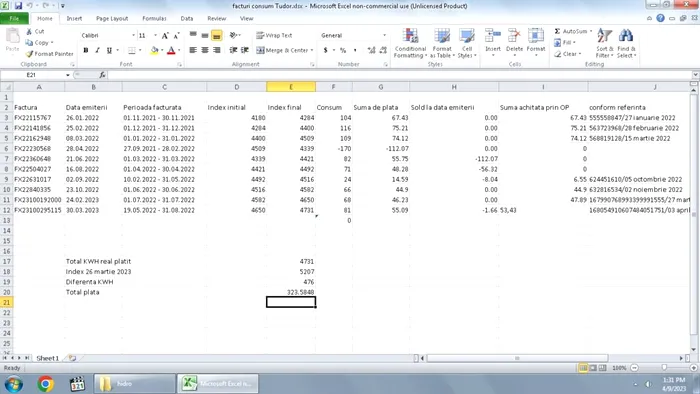Center text horizontally
This screenshot has height=394, width=700.
(x=204, y=50)
